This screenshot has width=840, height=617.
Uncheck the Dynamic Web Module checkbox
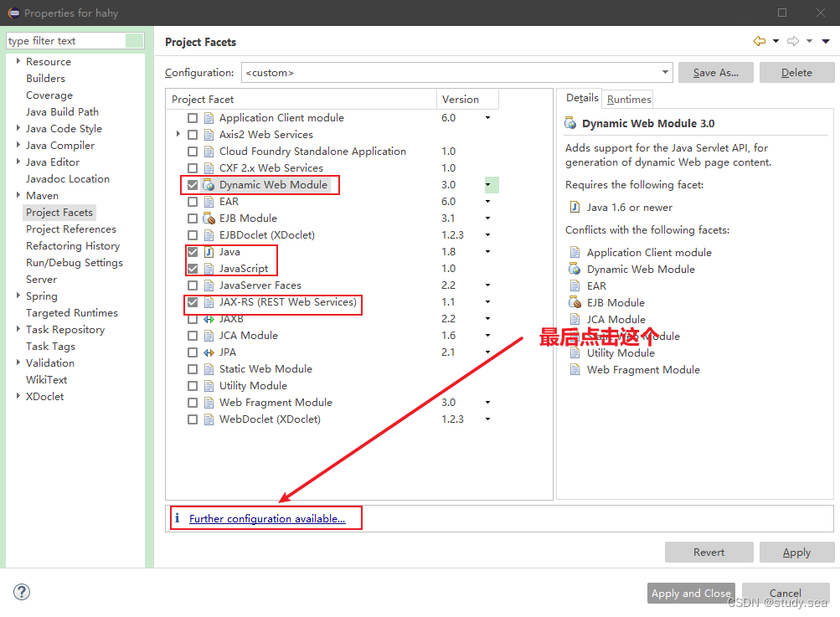tap(193, 185)
